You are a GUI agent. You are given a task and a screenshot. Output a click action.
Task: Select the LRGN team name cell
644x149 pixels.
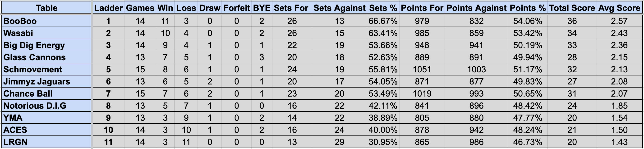[46, 142]
